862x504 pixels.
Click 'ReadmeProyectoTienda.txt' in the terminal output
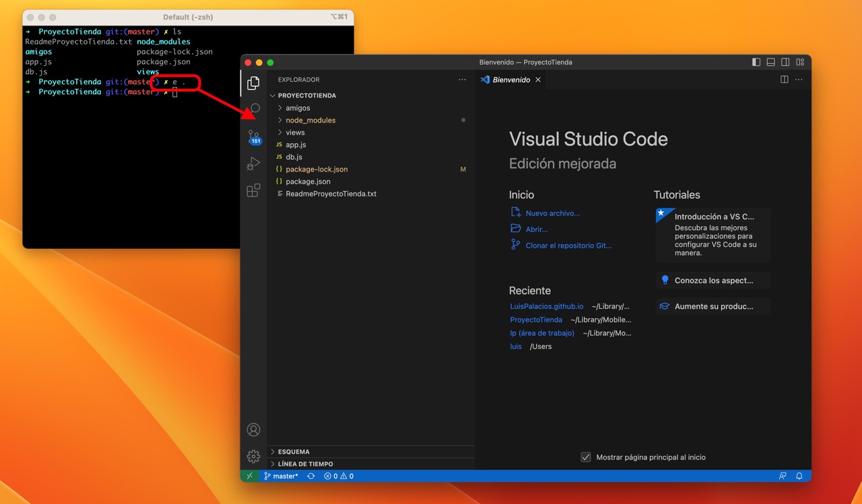pos(78,42)
